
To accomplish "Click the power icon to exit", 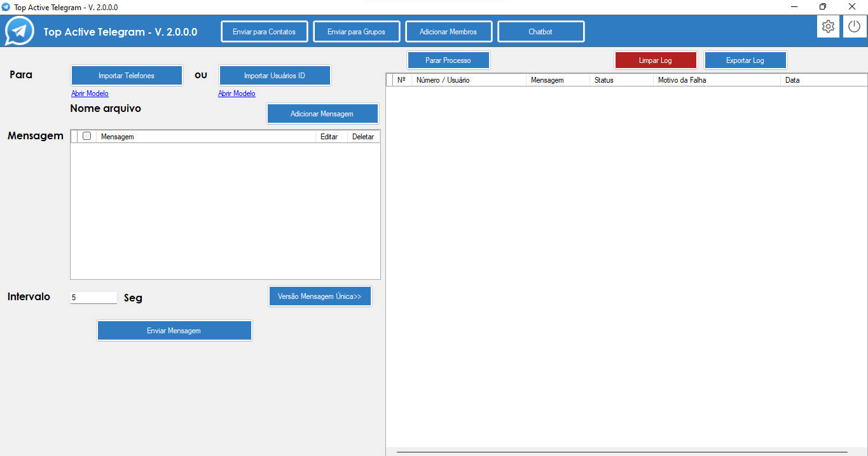I will [855, 27].
